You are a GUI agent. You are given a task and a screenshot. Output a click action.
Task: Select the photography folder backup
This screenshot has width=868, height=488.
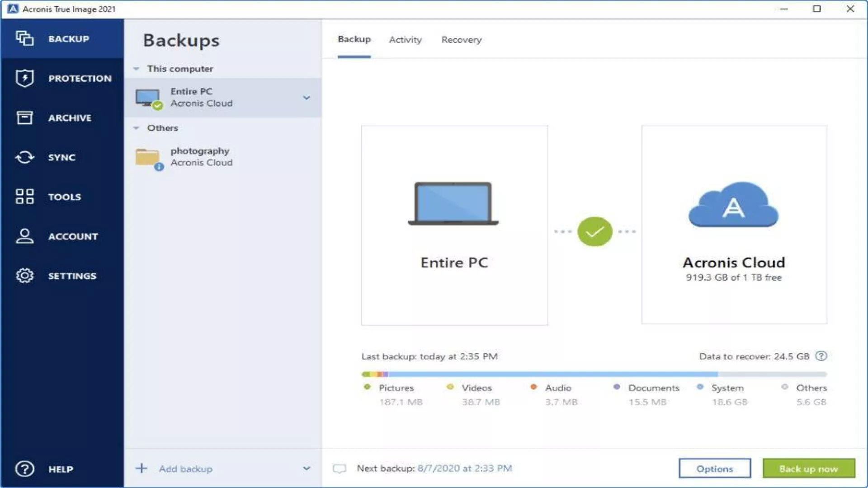(x=201, y=157)
